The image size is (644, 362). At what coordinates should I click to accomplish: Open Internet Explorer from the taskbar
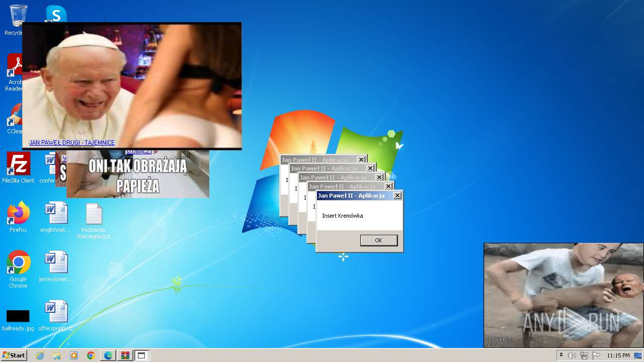click(40, 355)
